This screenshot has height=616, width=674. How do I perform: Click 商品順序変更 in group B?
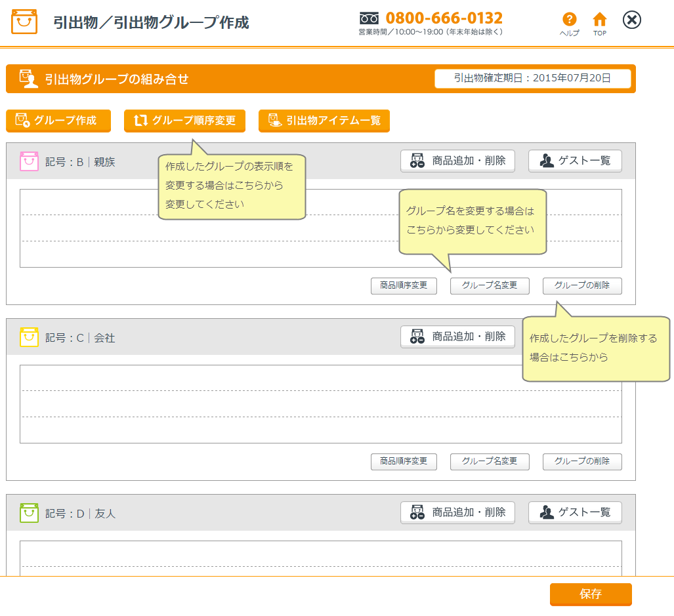[x=404, y=285]
